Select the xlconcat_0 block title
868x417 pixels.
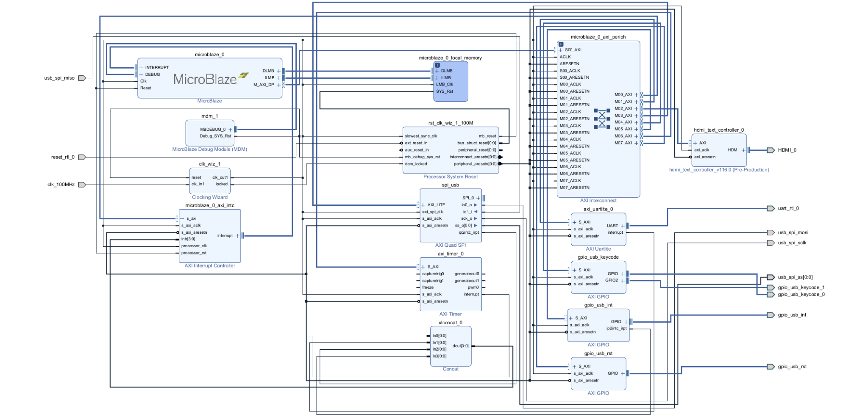click(x=451, y=323)
